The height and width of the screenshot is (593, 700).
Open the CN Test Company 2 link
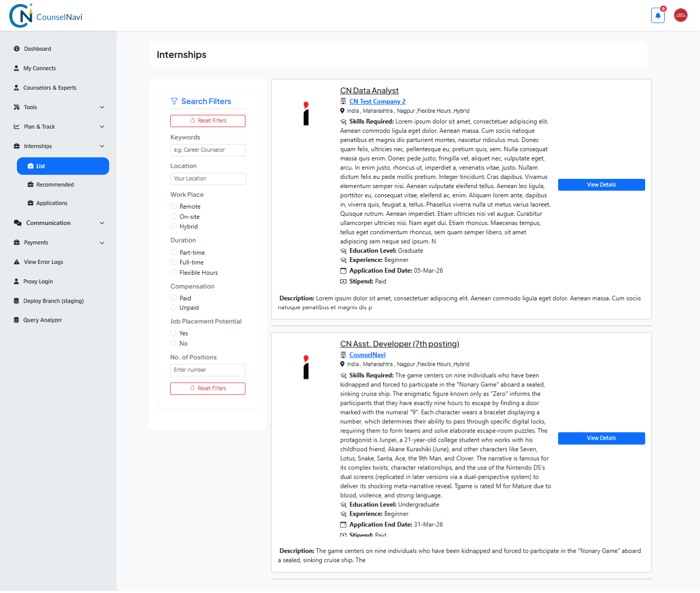point(377,101)
